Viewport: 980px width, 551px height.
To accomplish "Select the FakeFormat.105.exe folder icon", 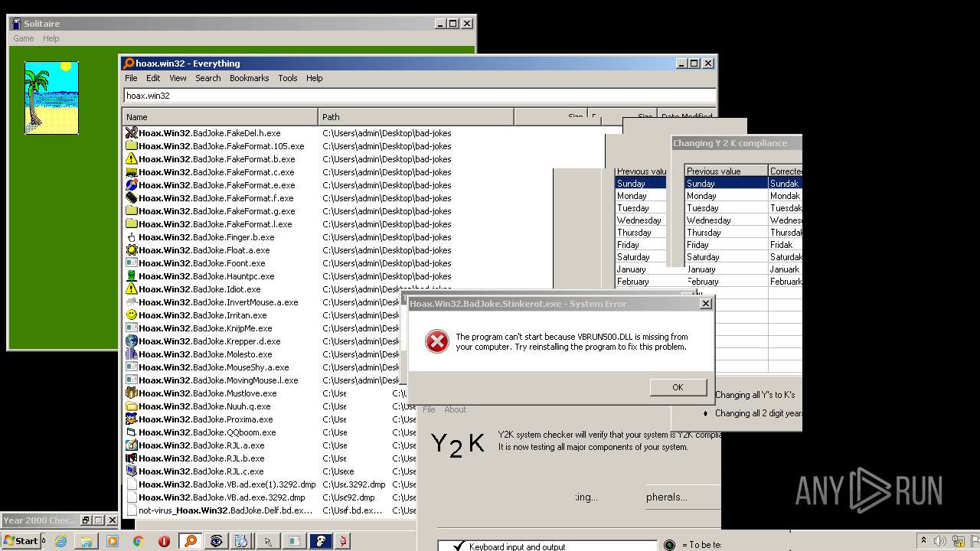I will 132,146.
